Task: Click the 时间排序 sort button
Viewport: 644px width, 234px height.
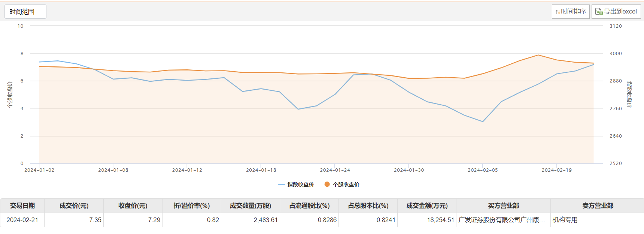Action: tap(571, 12)
